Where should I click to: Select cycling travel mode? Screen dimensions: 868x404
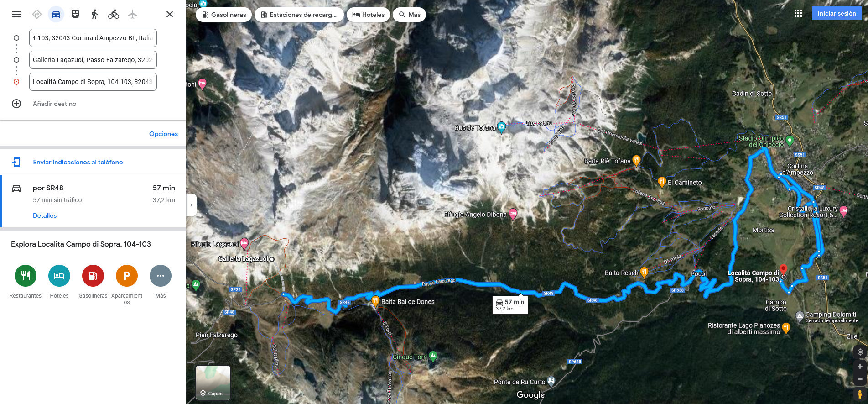click(x=114, y=14)
